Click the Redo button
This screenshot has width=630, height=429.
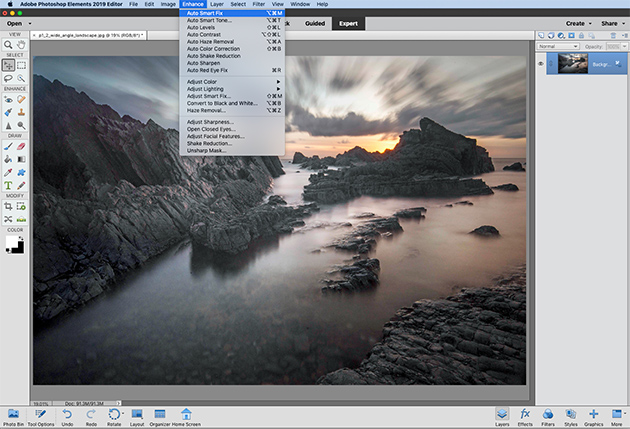[91, 417]
